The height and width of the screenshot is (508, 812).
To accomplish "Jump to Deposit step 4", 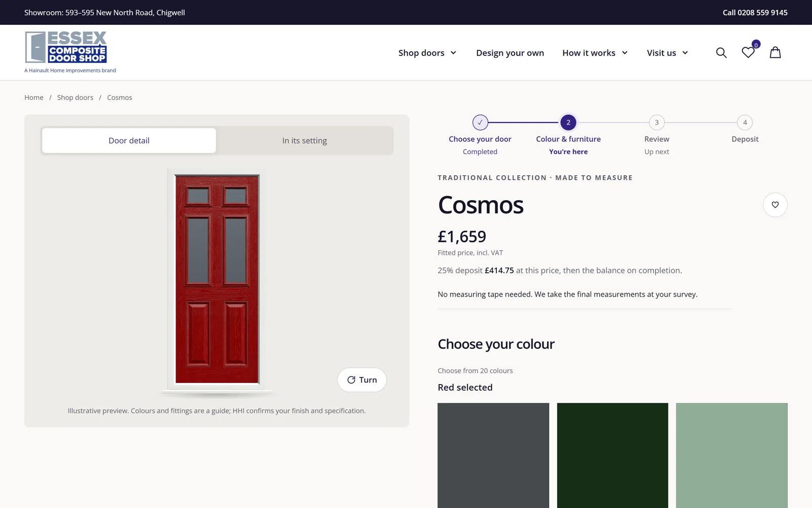I will [745, 130].
